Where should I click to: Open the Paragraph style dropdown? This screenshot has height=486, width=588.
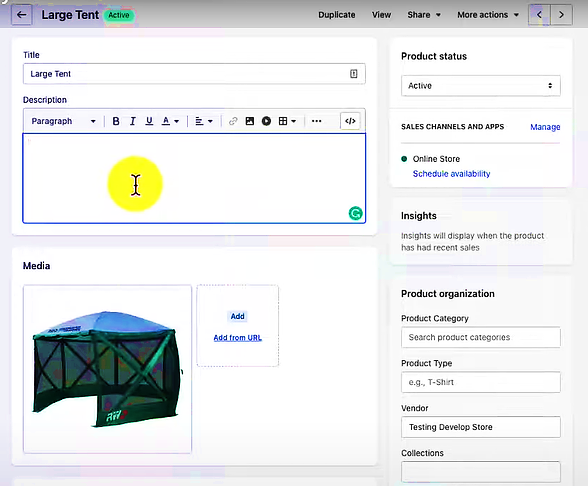pyautogui.click(x=63, y=121)
